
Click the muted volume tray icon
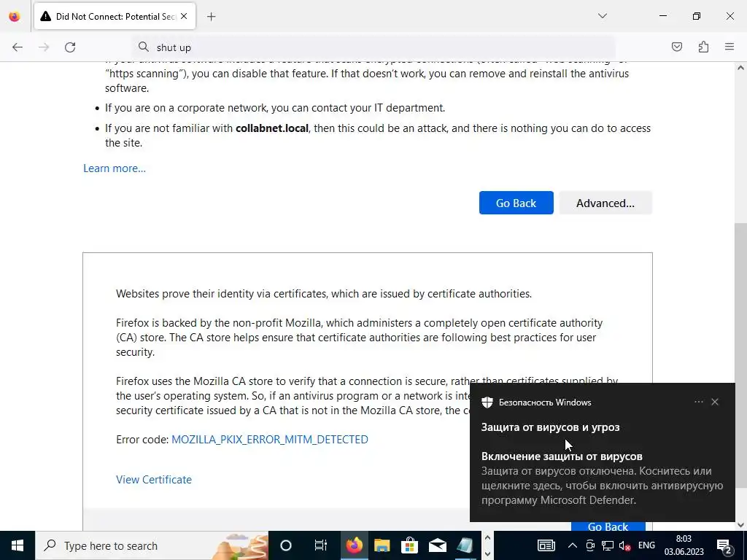pos(624,545)
